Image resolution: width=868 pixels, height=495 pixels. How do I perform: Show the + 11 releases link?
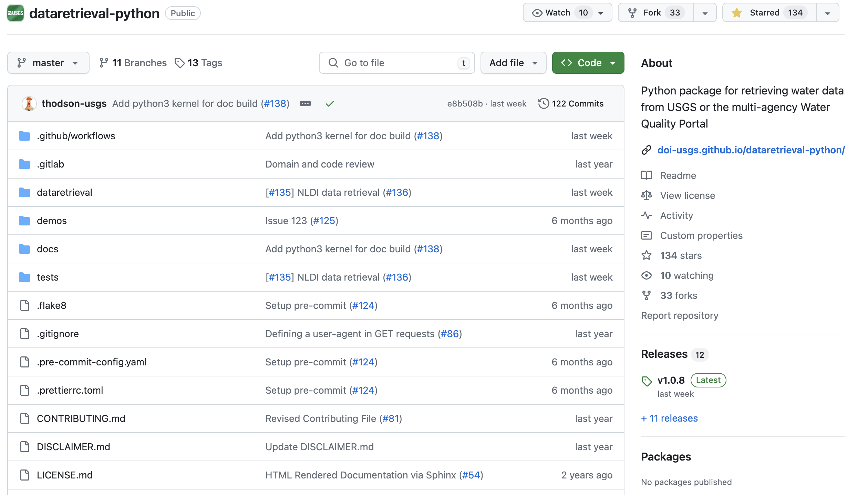click(x=669, y=418)
